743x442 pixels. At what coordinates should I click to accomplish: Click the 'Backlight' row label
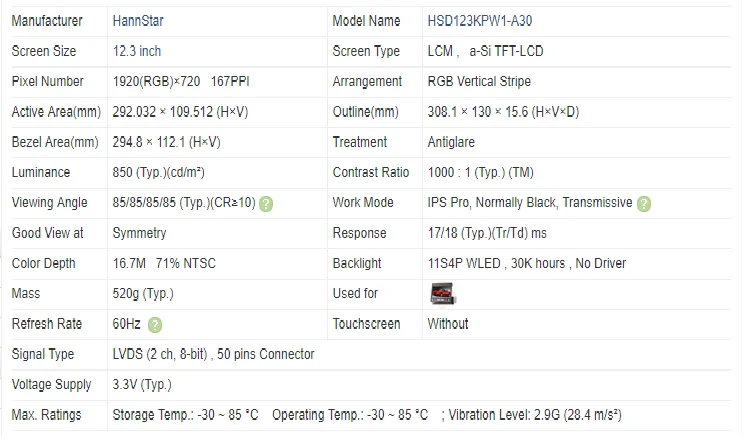[357, 263]
